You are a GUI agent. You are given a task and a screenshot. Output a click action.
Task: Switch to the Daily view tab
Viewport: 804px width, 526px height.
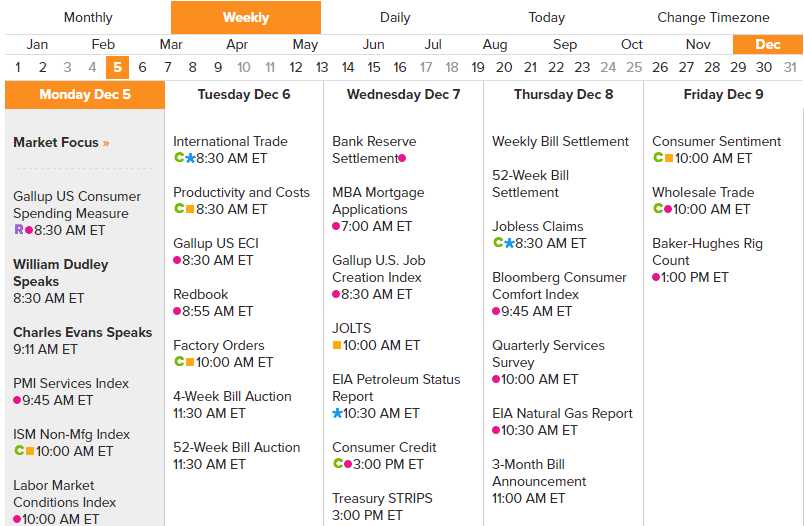(x=395, y=17)
